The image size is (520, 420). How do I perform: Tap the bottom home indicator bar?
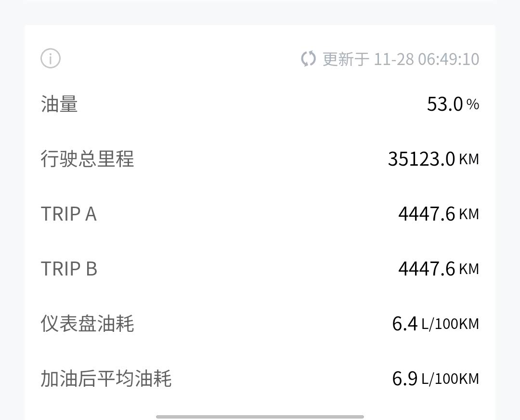(x=260, y=417)
